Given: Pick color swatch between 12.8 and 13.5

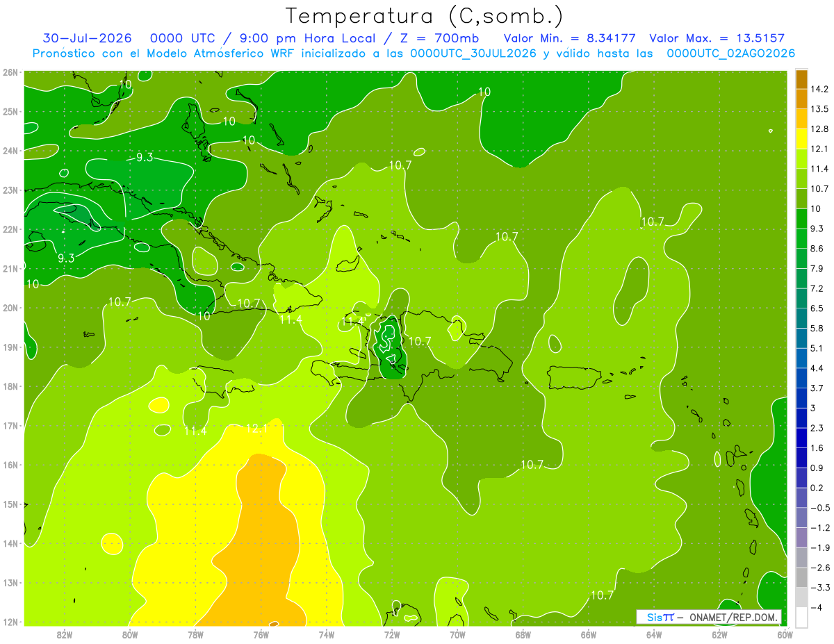Looking at the screenshot, I should click(801, 119).
